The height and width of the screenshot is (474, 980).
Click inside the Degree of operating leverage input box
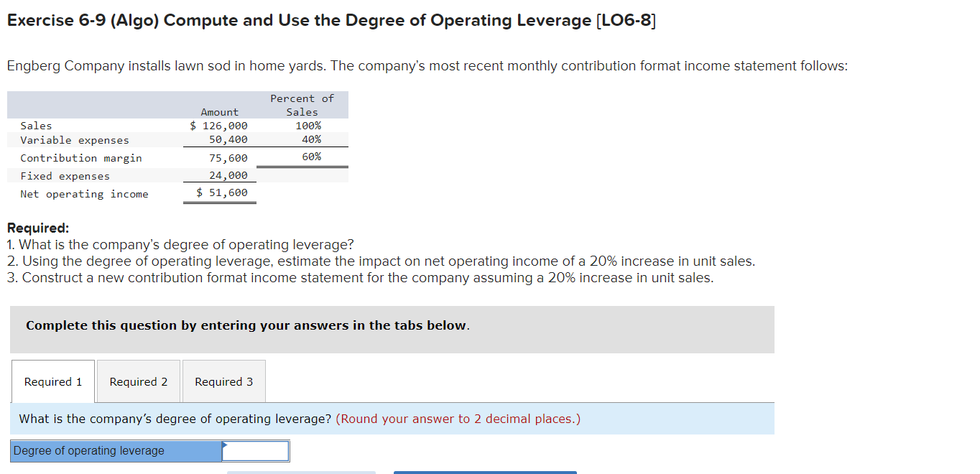(x=255, y=450)
